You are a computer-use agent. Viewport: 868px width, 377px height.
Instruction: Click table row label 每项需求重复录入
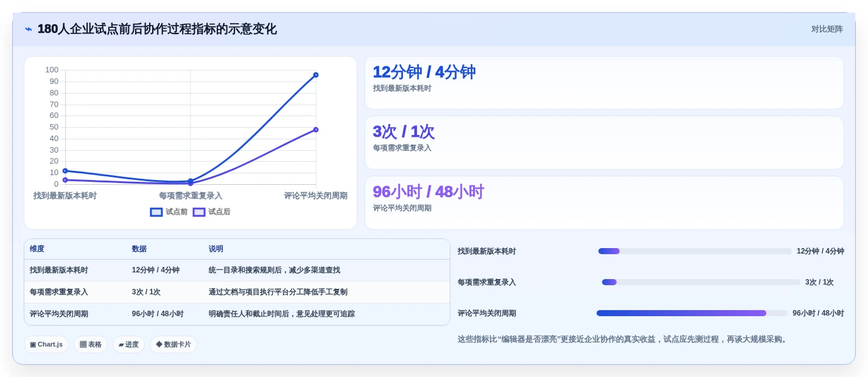[59, 292]
